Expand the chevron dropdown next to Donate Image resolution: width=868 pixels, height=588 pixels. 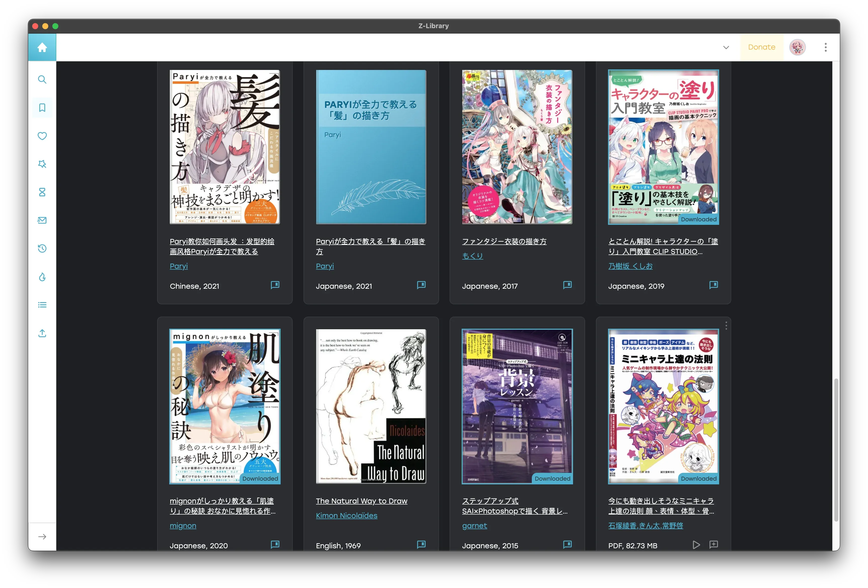coord(726,48)
